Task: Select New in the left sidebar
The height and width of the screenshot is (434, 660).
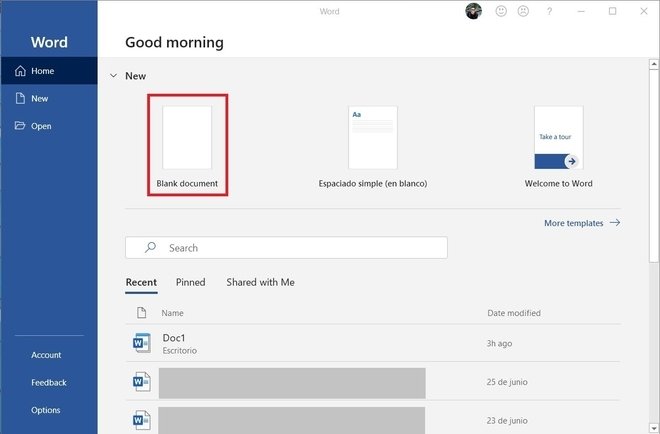Action: pyautogui.click(x=49, y=99)
